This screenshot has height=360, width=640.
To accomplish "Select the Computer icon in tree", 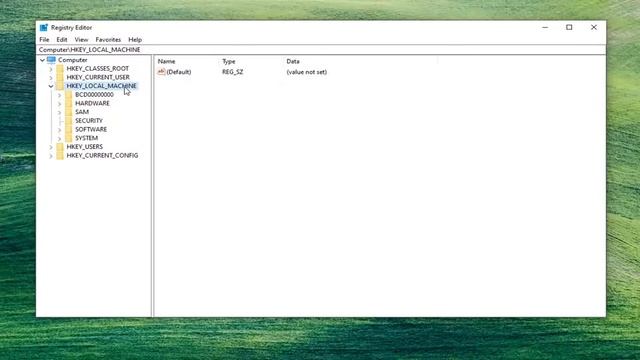I will pyautogui.click(x=51, y=60).
